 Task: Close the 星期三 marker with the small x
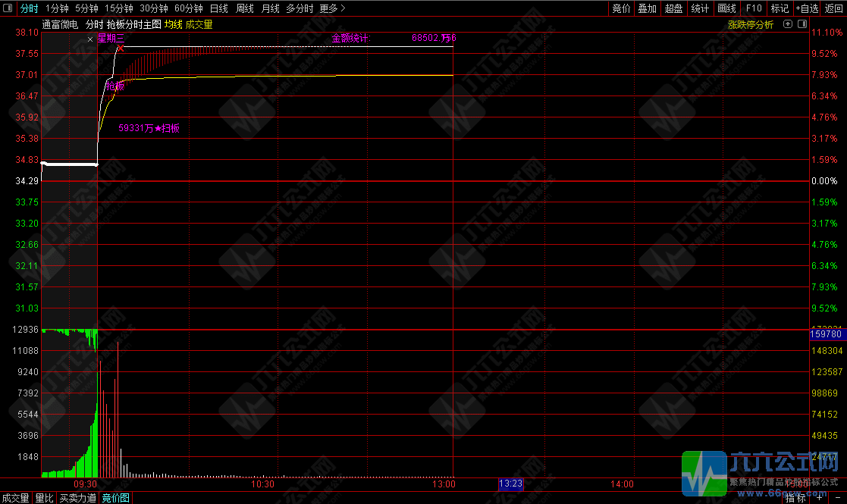(x=89, y=38)
